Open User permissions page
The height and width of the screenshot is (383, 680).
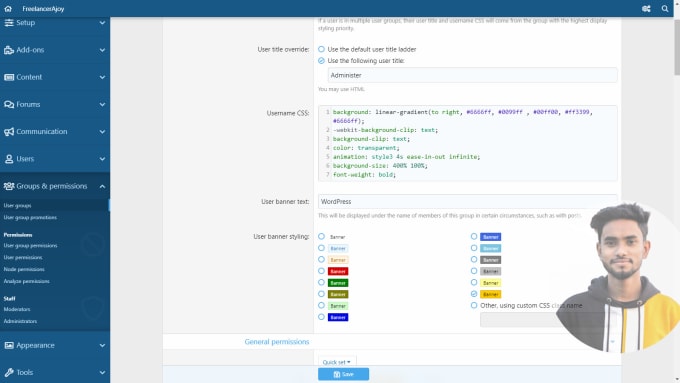[x=23, y=257]
